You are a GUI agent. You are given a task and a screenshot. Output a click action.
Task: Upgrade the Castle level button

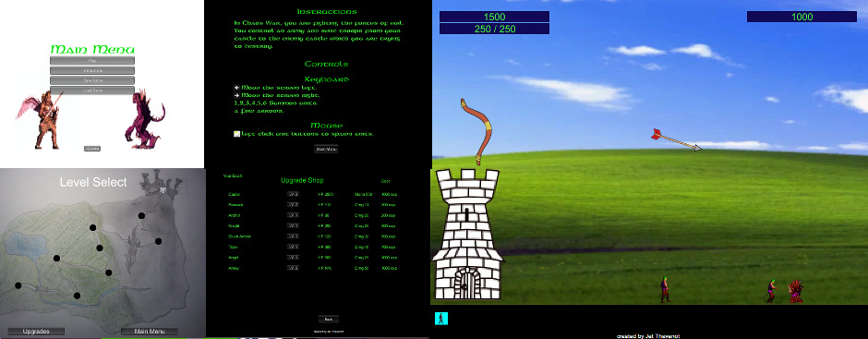293,194
